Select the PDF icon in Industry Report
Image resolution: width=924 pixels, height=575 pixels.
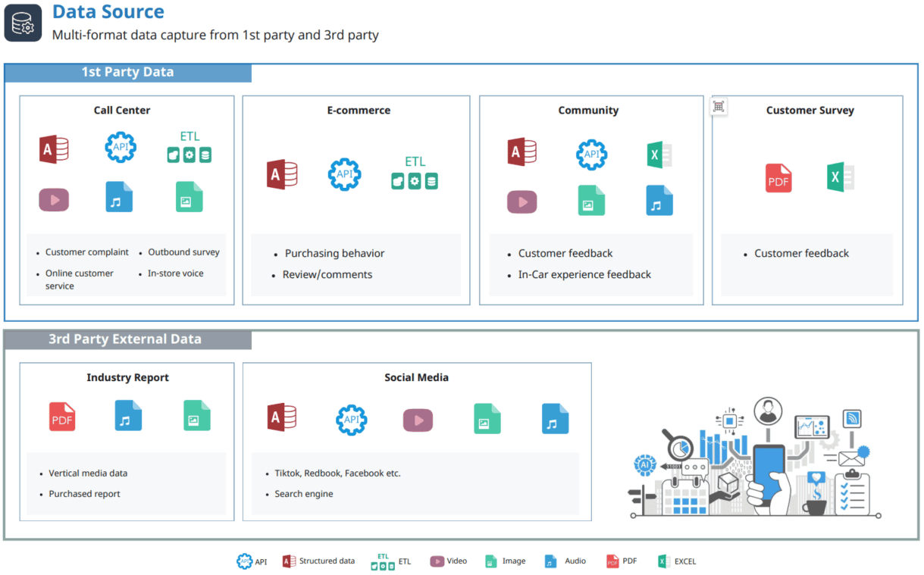click(62, 417)
